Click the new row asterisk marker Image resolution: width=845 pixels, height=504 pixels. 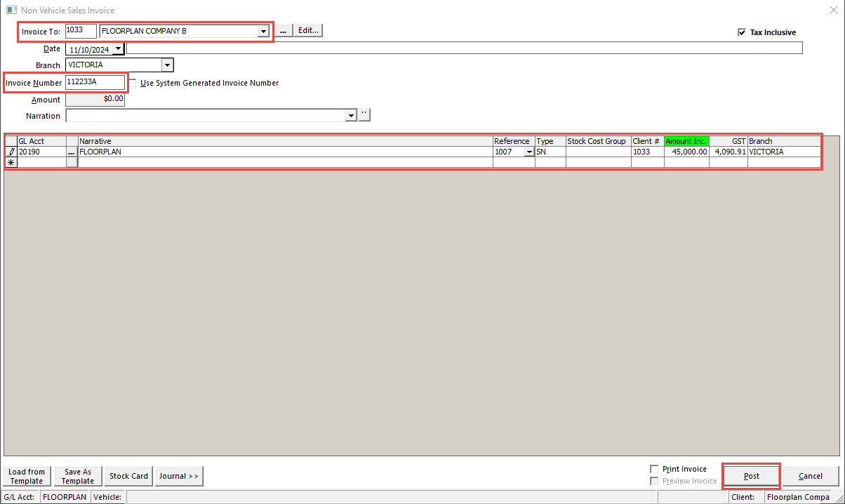coord(11,163)
